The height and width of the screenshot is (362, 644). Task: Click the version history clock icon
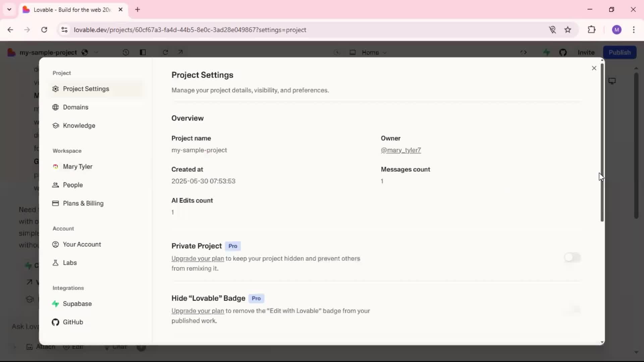pos(126,52)
